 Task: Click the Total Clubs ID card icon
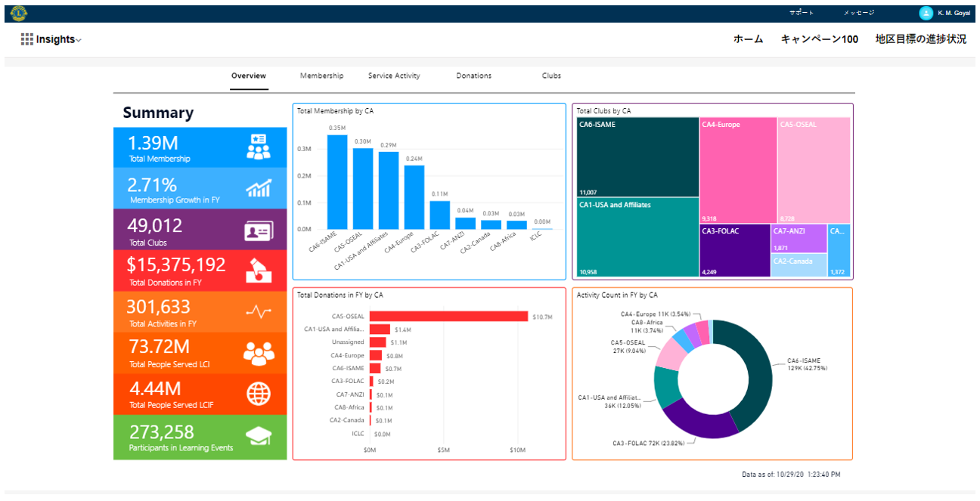[258, 231]
